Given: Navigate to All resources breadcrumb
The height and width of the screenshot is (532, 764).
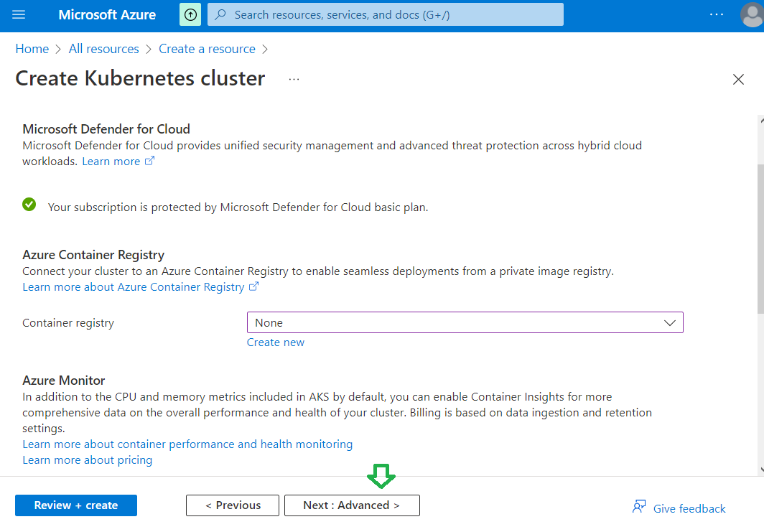Looking at the screenshot, I should [x=104, y=49].
